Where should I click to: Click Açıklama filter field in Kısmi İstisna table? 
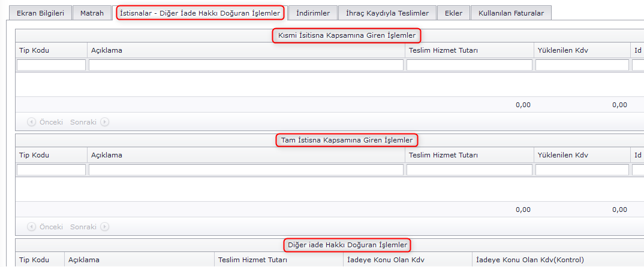(246, 65)
